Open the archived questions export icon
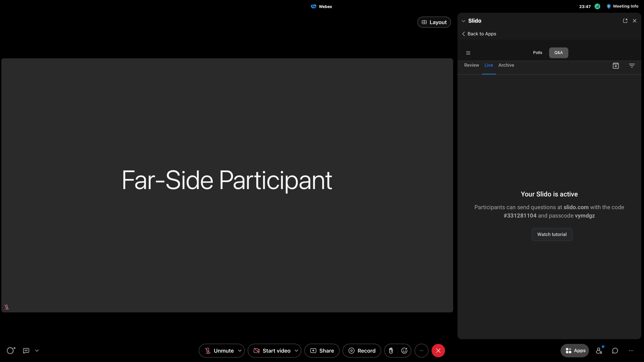The image size is (644, 362). tap(616, 66)
